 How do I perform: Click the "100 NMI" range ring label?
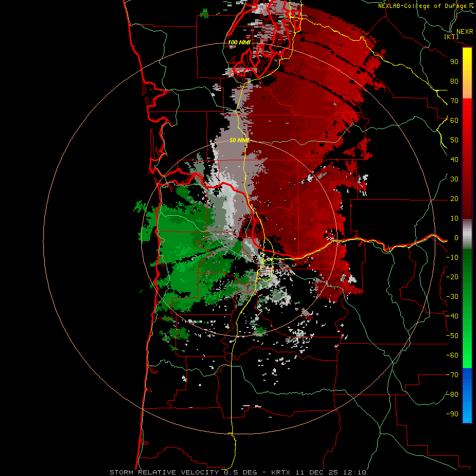[239, 42]
